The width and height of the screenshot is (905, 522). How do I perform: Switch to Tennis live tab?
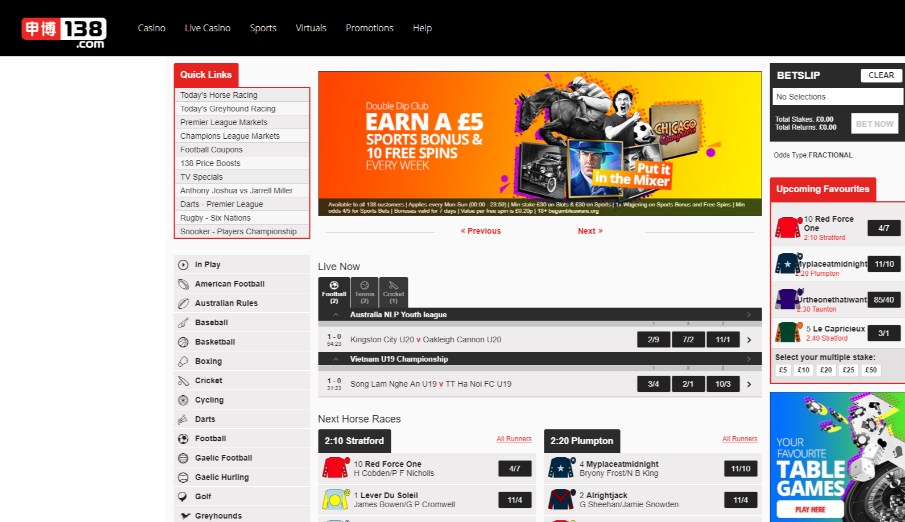click(x=364, y=292)
